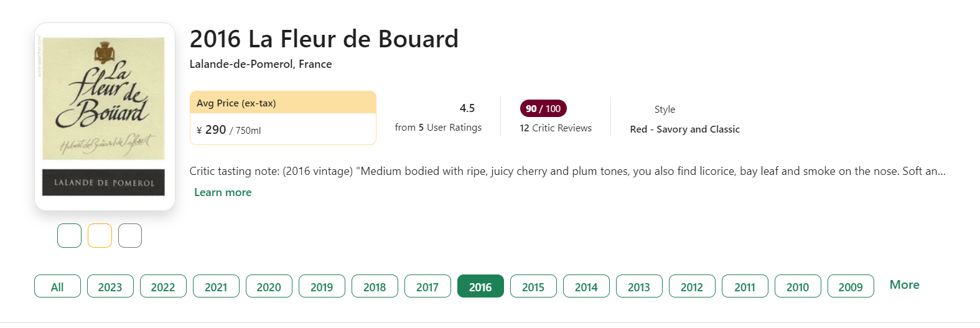Switch to the 2023 vintage

pos(110,286)
